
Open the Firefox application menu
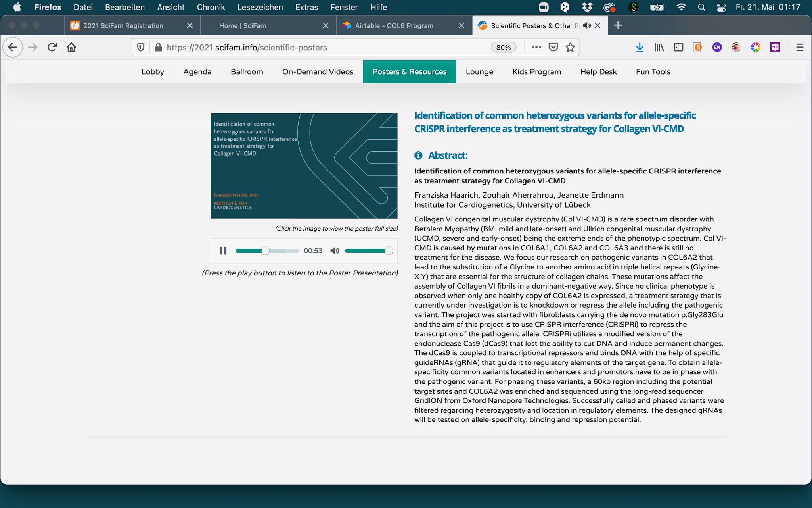(48, 7)
